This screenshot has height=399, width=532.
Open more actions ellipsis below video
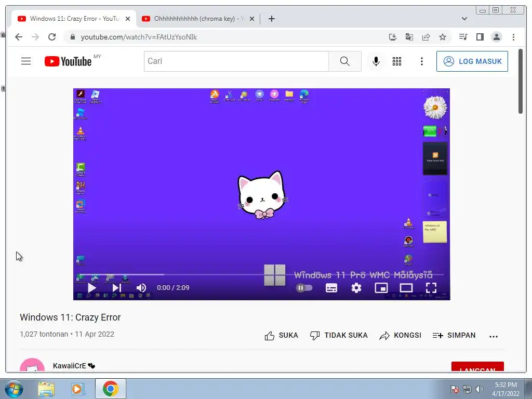click(x=494, y=336)
